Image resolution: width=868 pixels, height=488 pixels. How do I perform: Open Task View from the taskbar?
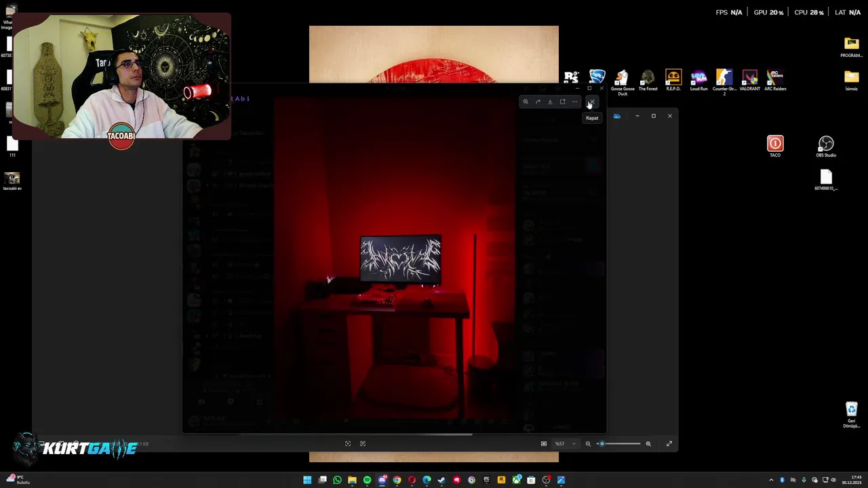click(323, 480)
